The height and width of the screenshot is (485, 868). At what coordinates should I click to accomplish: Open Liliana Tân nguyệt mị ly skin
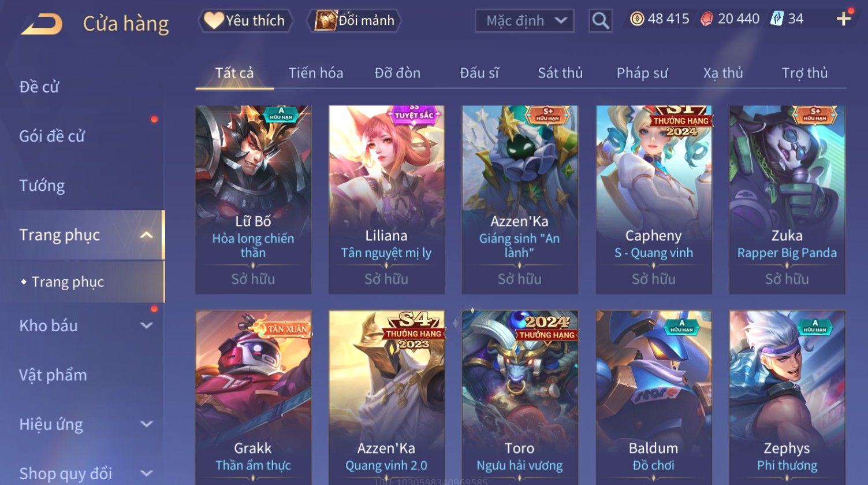[386, 199]
